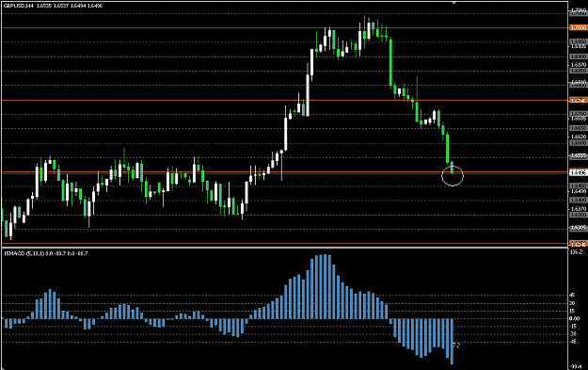
Task: Click the 1.6870 price axis label
Action: point(579,65)
